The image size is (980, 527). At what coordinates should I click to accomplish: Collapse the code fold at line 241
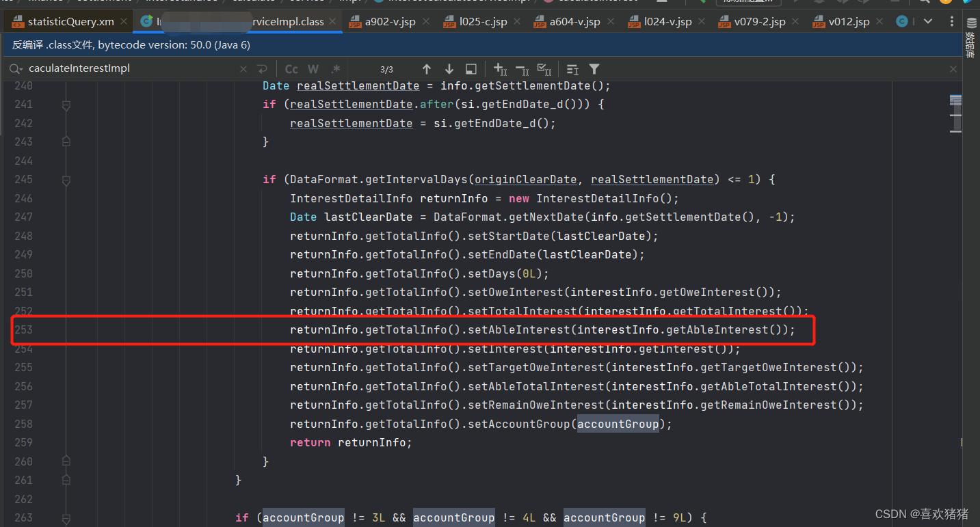click(x=65, y=105)
